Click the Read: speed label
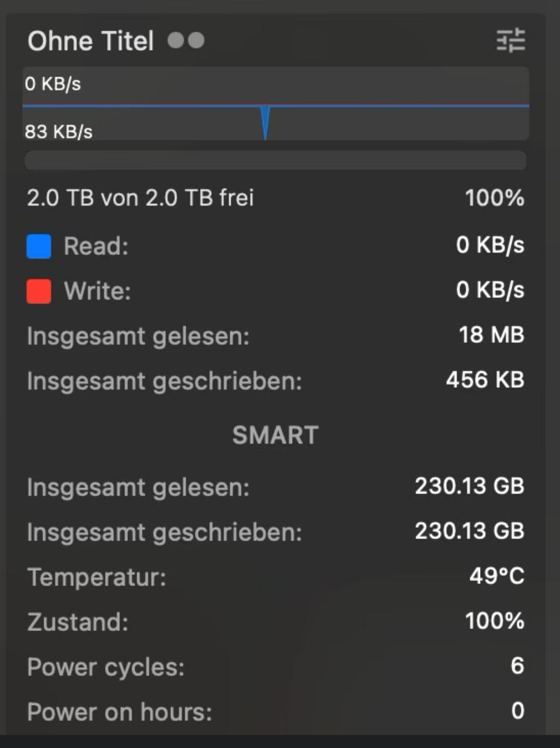This screenshot has height=748, width=560. pyautogui.click(x=96, y=246)
